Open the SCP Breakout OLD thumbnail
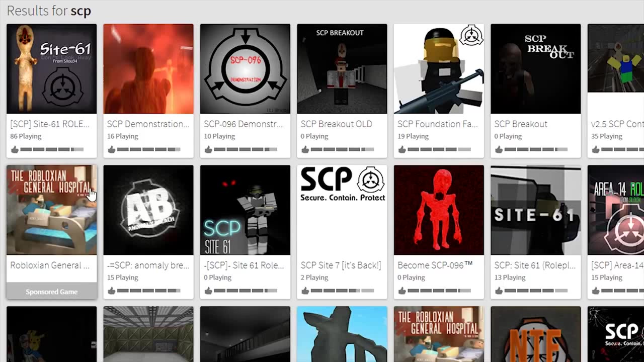 342,69
